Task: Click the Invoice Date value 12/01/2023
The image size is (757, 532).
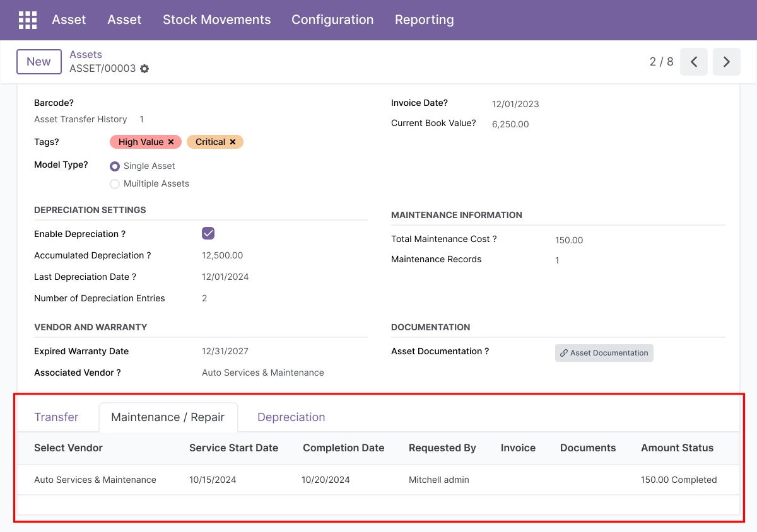Action: click(x=516, y=105)
